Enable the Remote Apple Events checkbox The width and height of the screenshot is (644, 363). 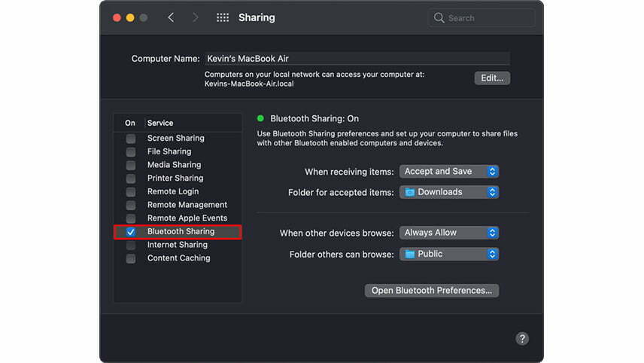coord(131,218)
